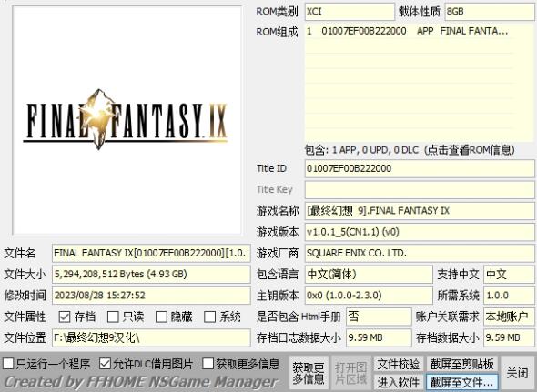Tick the 获取更多信息 checkbox
The image size is (537, 392).
(208, 364)
